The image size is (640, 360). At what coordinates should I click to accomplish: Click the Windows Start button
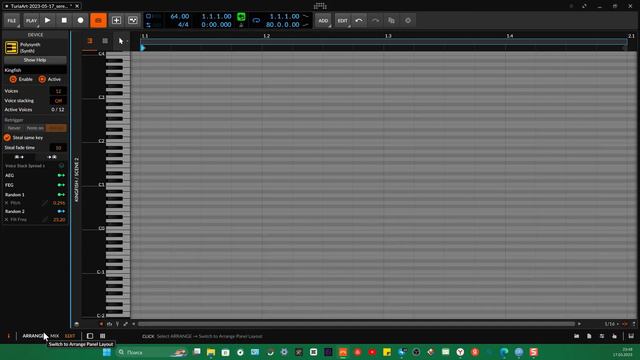pyautogui.click(x=107, y=352)
